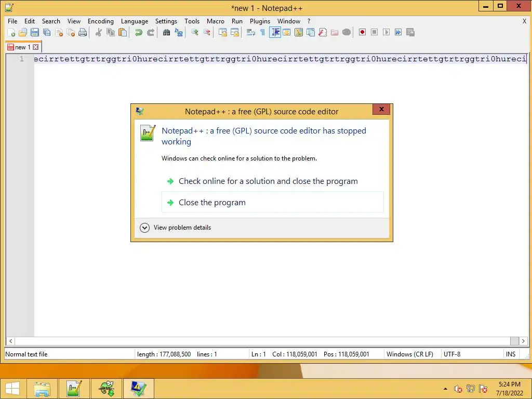Open the View menu

pos(74,21)
